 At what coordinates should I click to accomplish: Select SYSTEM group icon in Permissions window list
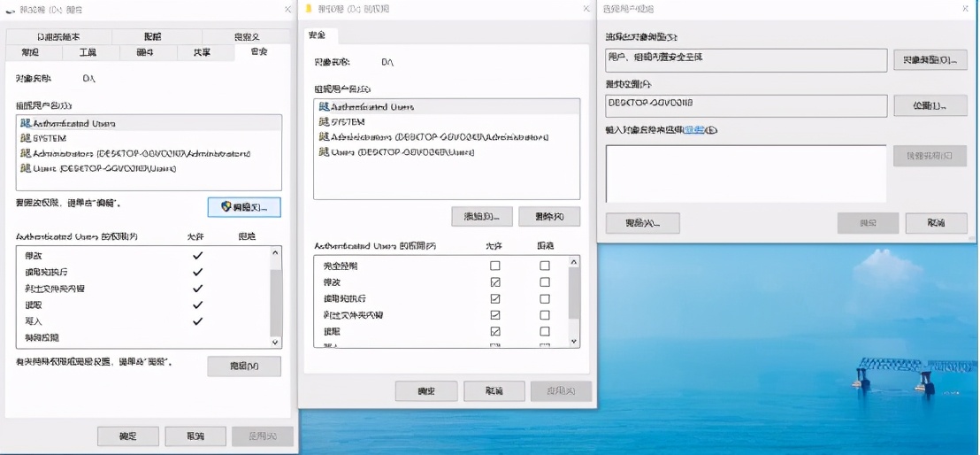pyautogui.click(x=324, y=122)
